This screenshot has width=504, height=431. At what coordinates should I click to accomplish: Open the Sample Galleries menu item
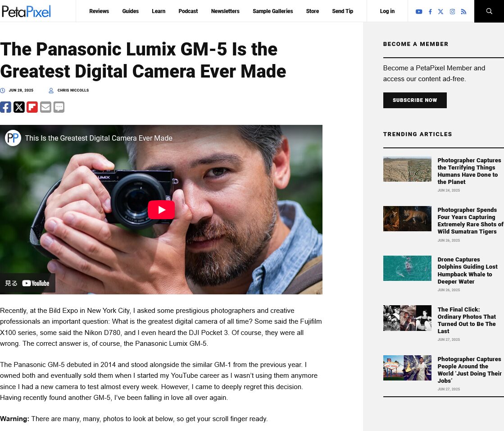(x=272, y=11)
